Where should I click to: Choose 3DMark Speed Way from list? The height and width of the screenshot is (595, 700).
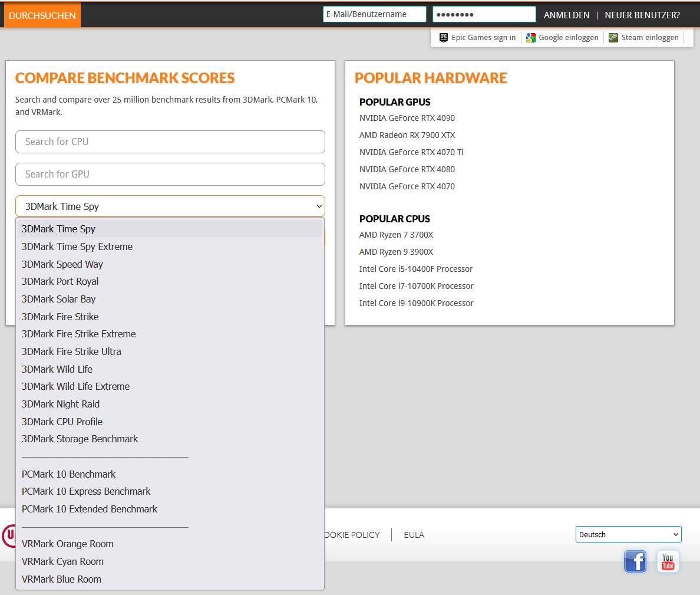[170, 264]
